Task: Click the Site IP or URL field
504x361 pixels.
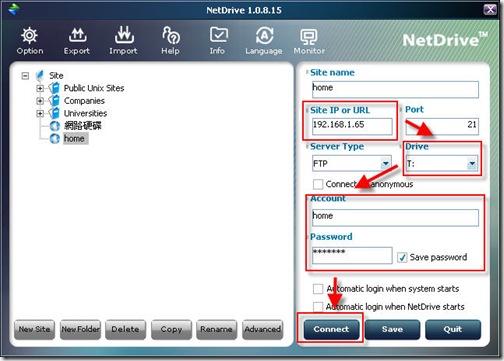Action: coord(352,126)
